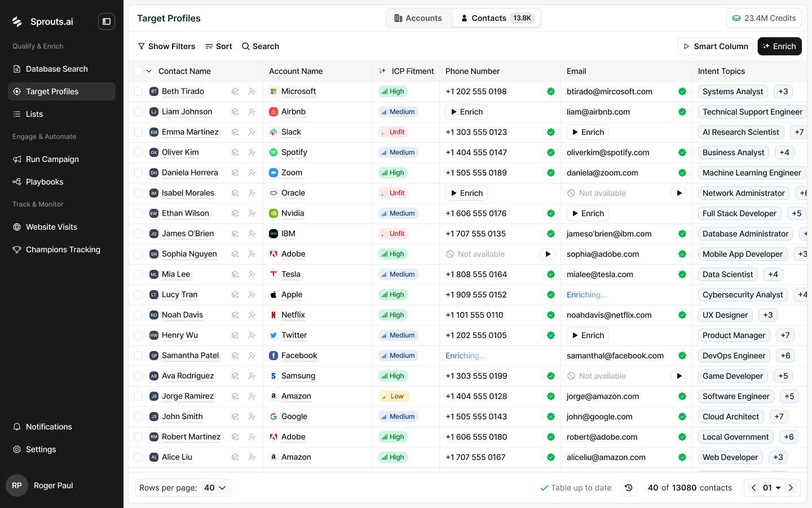Expand +7 intent topics for Emma Martinez
The height and width of the screenshot is (508, 812).
(798, 132)
